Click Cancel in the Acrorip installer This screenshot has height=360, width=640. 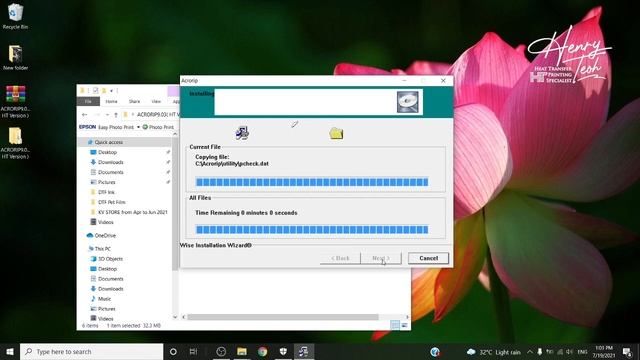[x=428, y=258]
